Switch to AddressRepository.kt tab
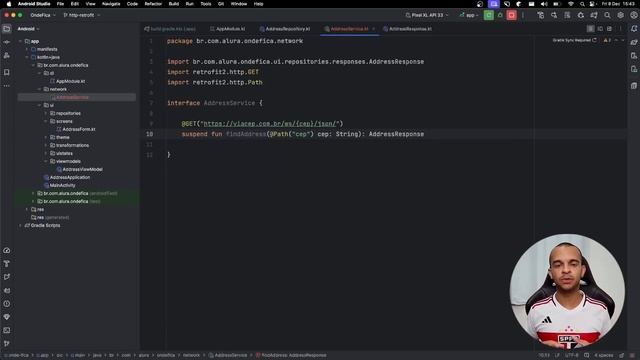This screenshot has height=360, width=640. coord(285,29)
